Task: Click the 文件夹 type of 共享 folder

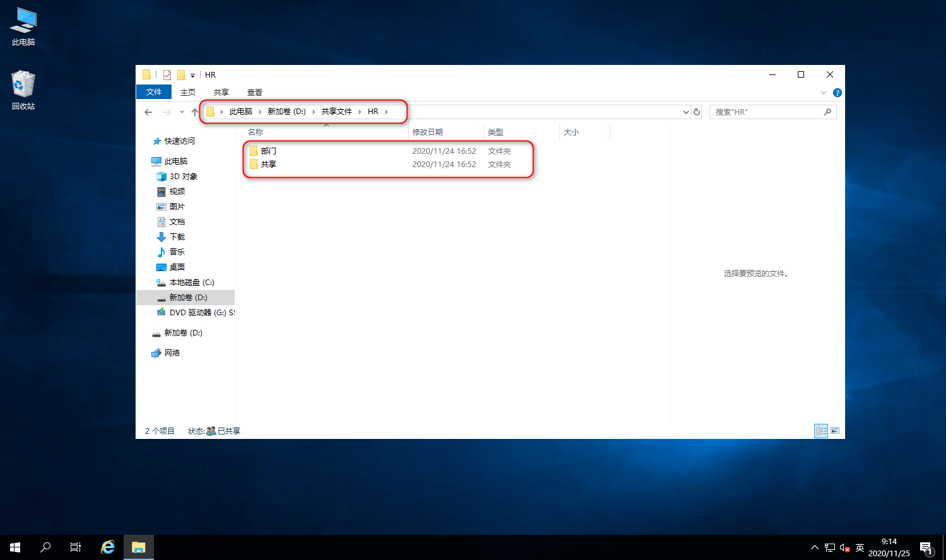Action: click(499, 164)
